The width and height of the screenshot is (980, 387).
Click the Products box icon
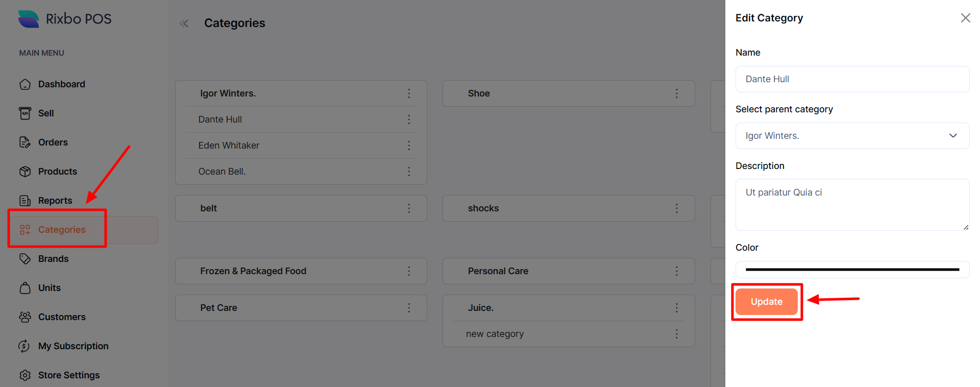click(25, 172)
